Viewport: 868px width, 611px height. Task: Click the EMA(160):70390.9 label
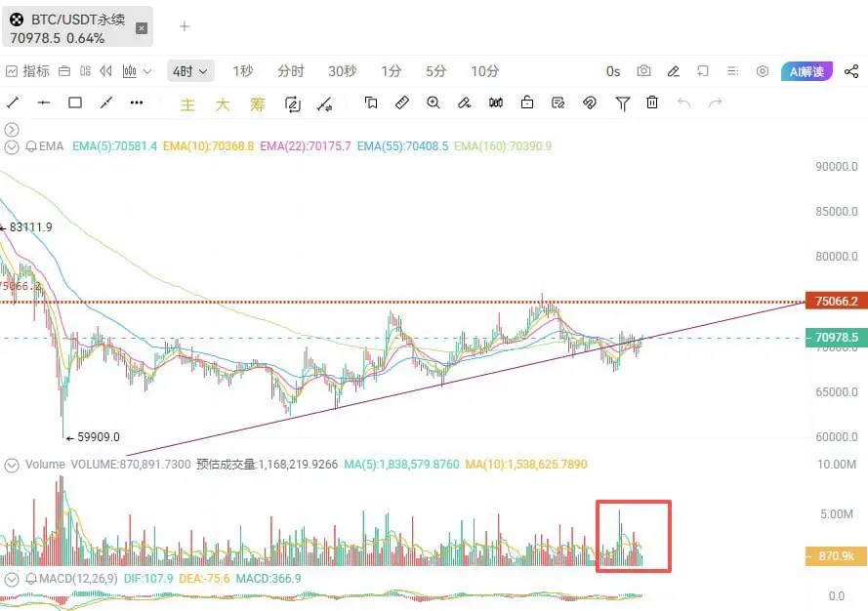(x=503, y=146)
